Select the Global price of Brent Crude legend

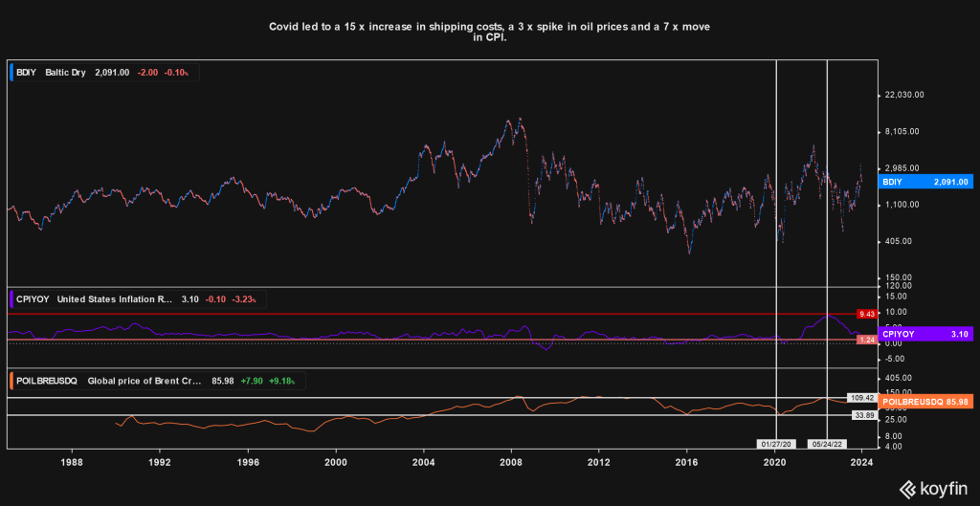point(144,381)
